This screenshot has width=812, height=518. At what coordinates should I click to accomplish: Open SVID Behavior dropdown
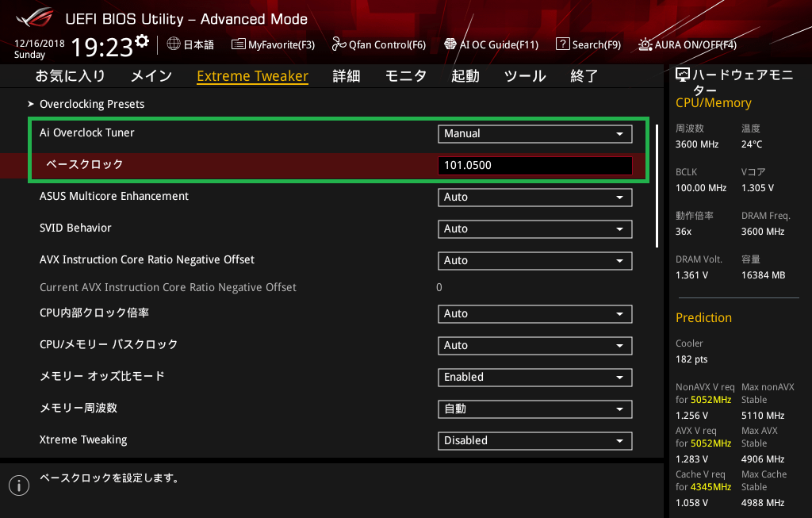(535, 229)
